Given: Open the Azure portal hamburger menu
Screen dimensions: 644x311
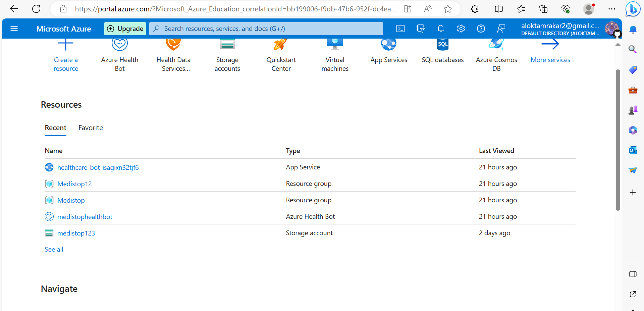Looking at the screenshot, I should tap(14, 29).
